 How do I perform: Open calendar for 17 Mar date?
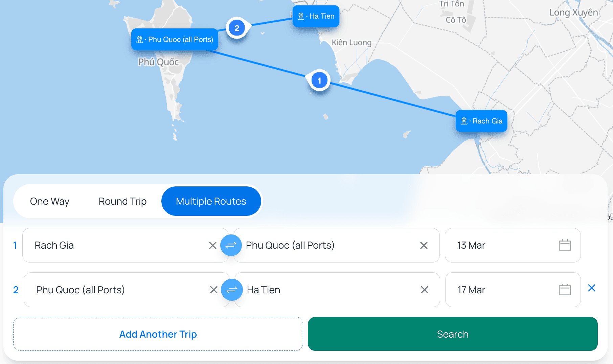(x=566, y=290)
